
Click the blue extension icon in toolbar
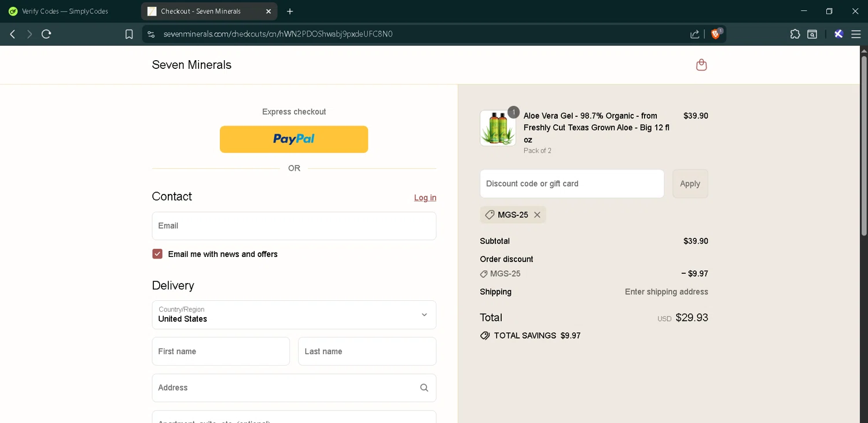[x=838, y=34]
